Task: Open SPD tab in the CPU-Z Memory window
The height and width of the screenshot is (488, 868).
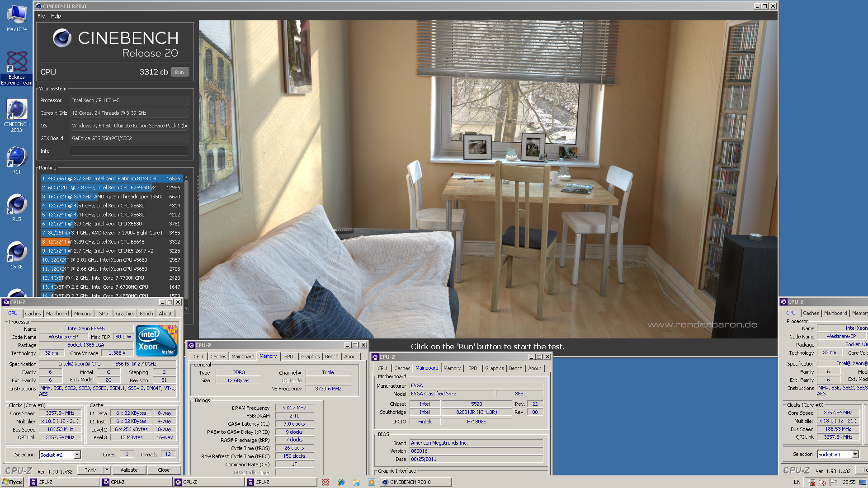Action: tap(288, 357)
